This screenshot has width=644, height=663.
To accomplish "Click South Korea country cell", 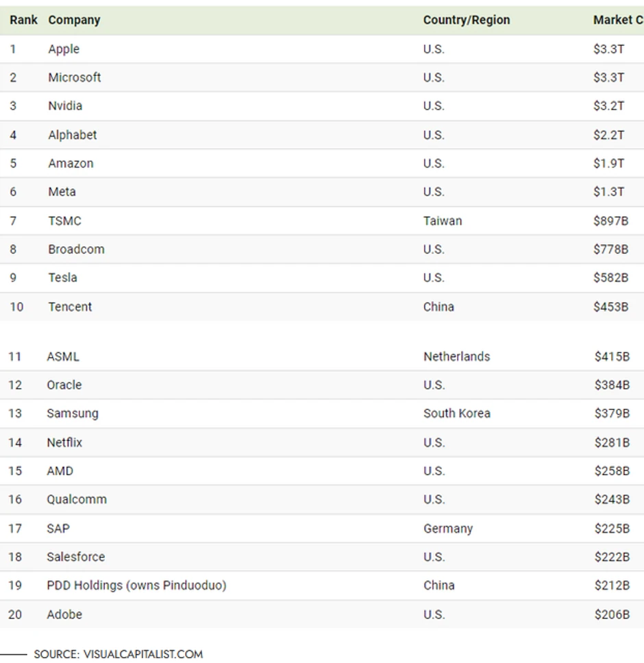I will pos(456,413).
